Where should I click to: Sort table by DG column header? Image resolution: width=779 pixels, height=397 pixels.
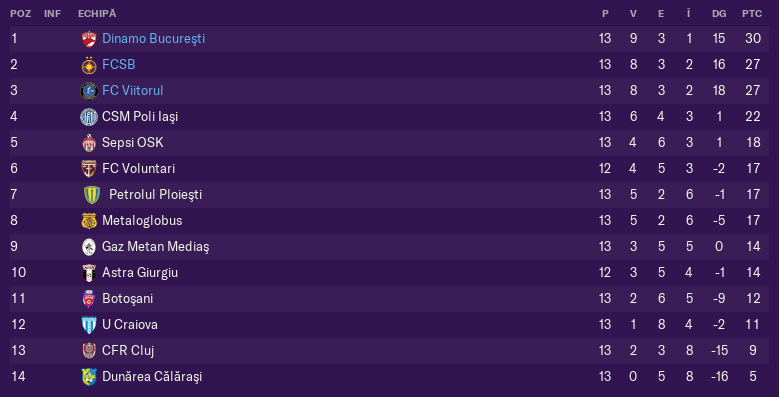coord(719,14)
